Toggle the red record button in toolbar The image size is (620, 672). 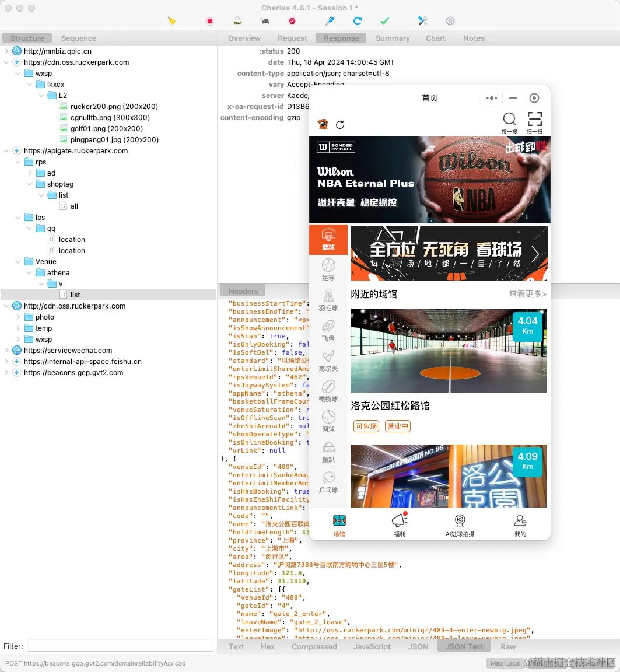coord(210,21)
